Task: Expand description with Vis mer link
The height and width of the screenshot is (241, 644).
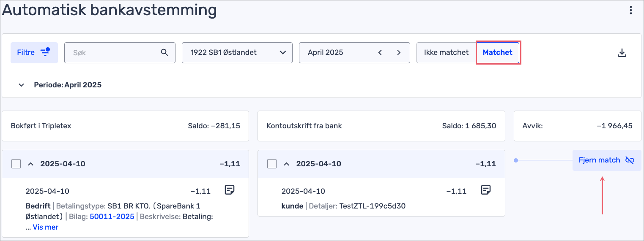Action: 45,227
